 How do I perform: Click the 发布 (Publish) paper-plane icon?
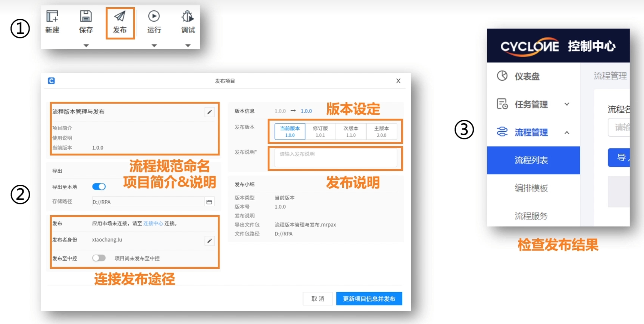pos(120,17)
